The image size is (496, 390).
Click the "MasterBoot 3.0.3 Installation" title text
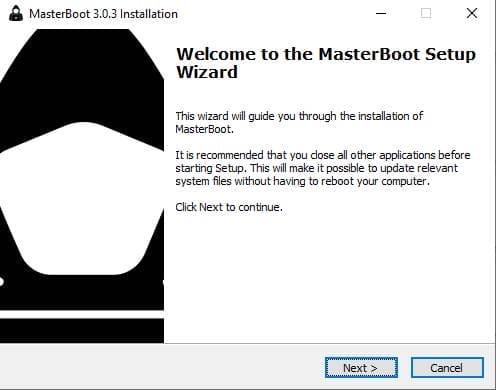point(103,14)
